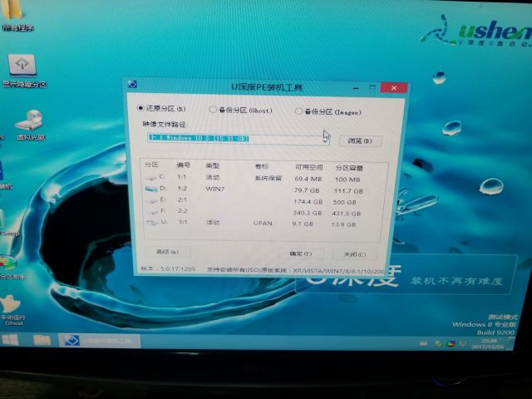Click the 关闭 (C) button
532x399 pixels.
(x=355, y=254)
